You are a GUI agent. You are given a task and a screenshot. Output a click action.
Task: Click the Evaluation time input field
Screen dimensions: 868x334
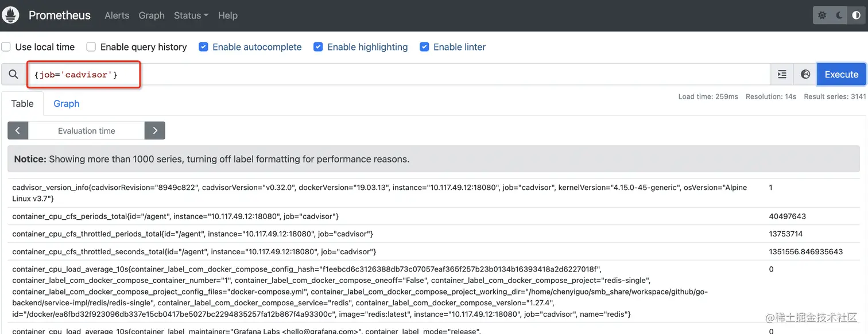pyautogui.click(x=87, y=131)
